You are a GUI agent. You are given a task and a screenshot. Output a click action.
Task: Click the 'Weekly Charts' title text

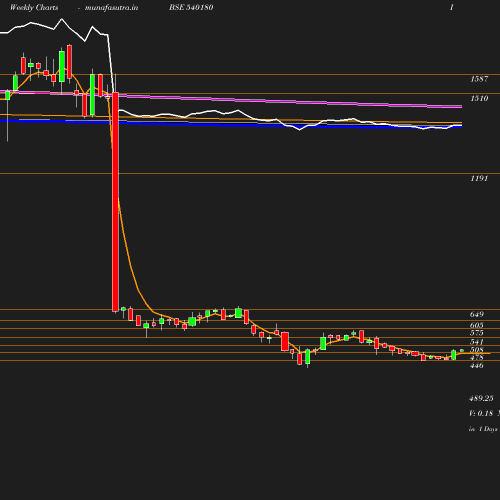click(x=34, y=7)
